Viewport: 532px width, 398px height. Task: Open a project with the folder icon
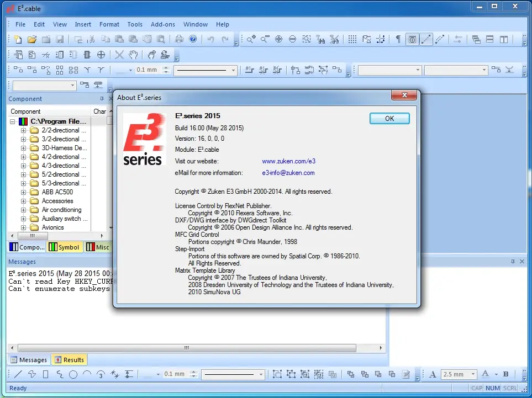point(32,39)
